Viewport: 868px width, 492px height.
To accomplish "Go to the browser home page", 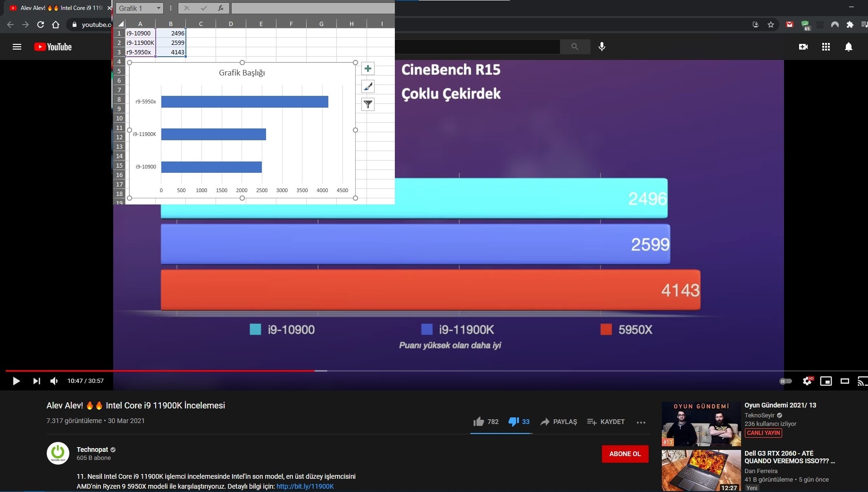I will (56, 25).
